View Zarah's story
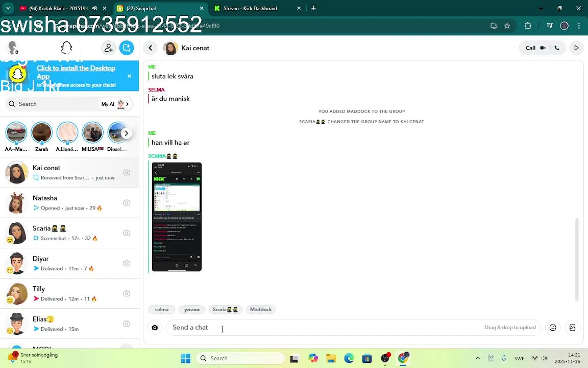 (42, 136)
